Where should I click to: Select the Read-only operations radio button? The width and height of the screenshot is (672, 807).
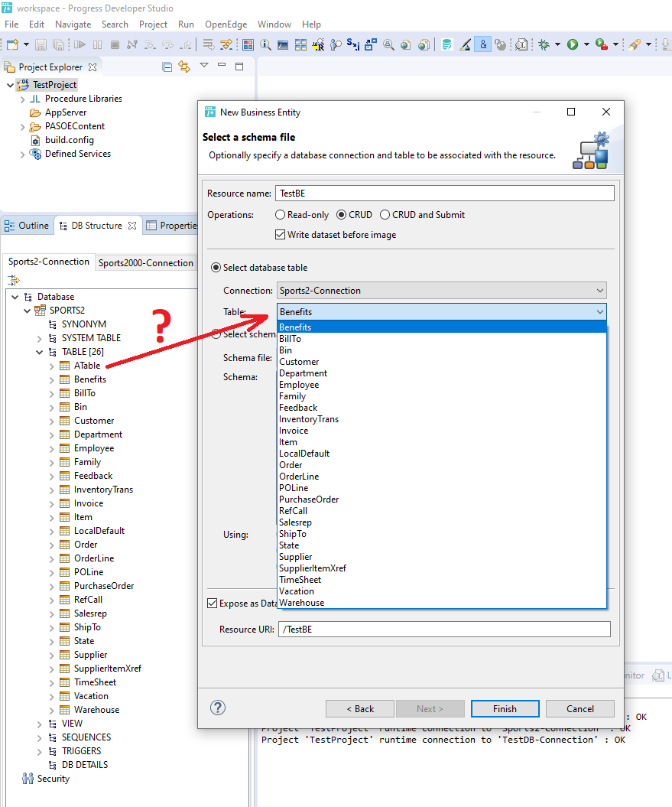[280, 215]
